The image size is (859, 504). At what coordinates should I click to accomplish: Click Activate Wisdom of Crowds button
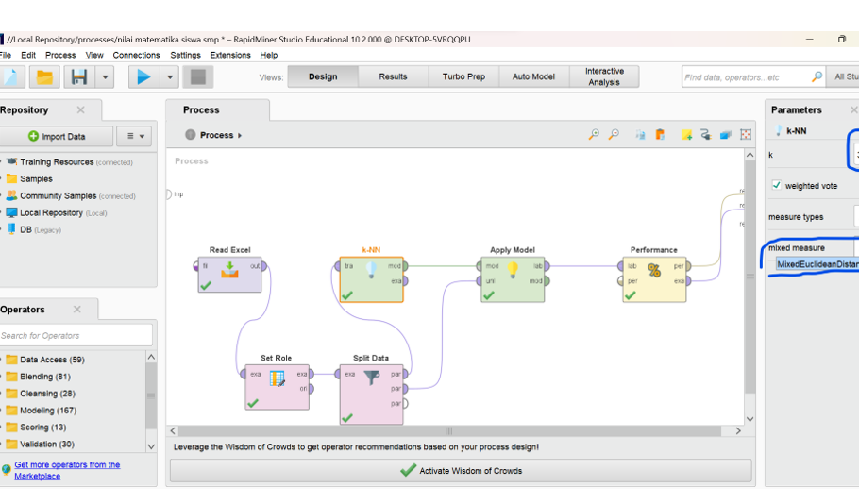[x=461, y=471]
